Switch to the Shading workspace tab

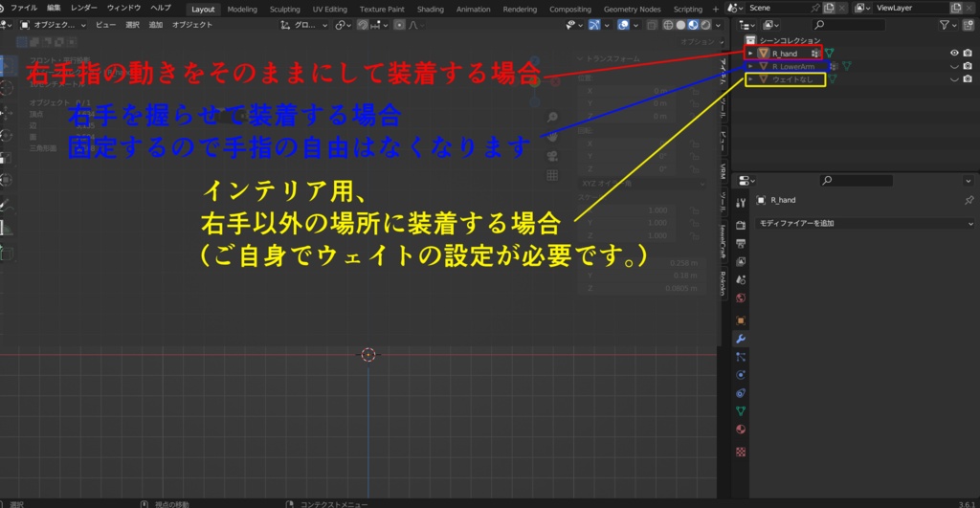430,9
